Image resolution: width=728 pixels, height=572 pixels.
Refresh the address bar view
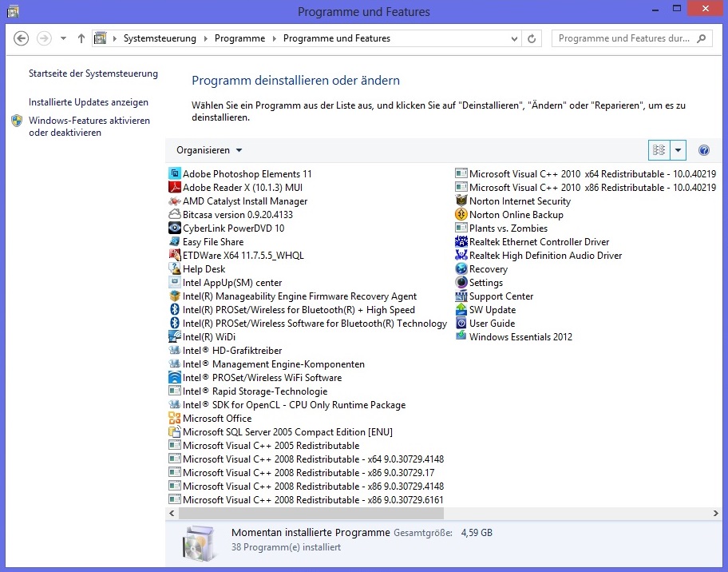[532, 38]
